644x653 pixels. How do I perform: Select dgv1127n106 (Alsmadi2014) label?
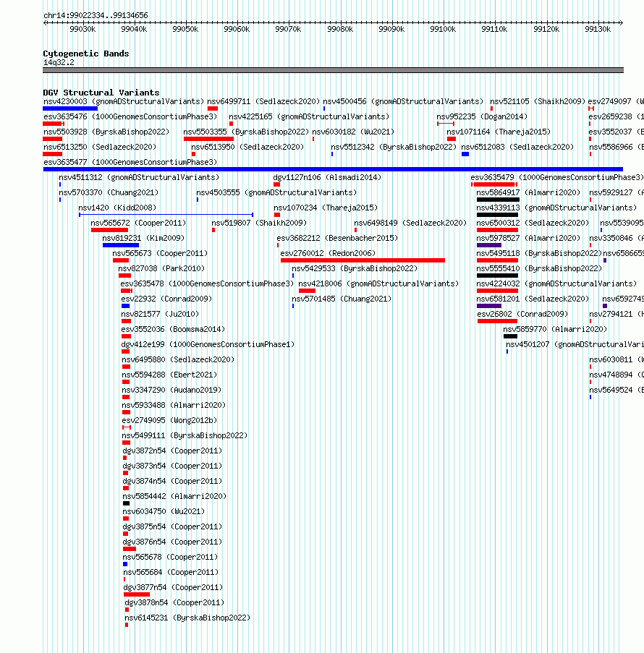(327, 177)
